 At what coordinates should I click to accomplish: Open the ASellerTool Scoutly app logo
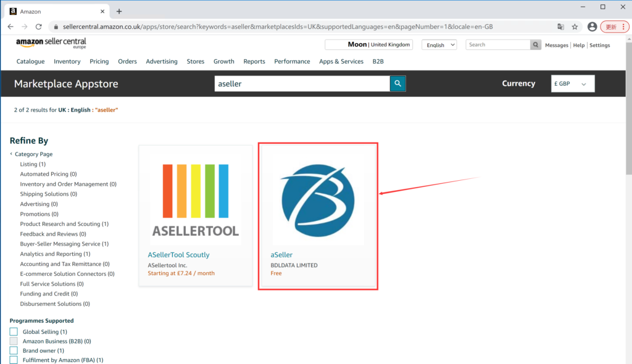[196, 200]
